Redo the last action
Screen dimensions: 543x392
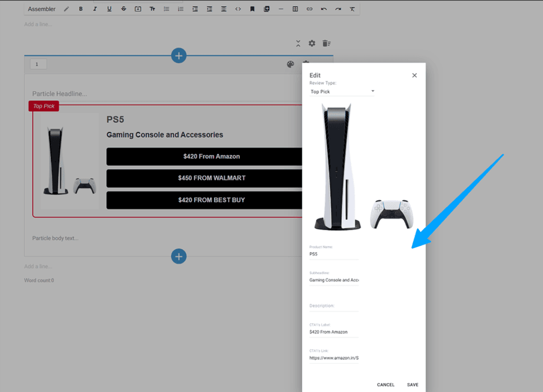point(339,9)
